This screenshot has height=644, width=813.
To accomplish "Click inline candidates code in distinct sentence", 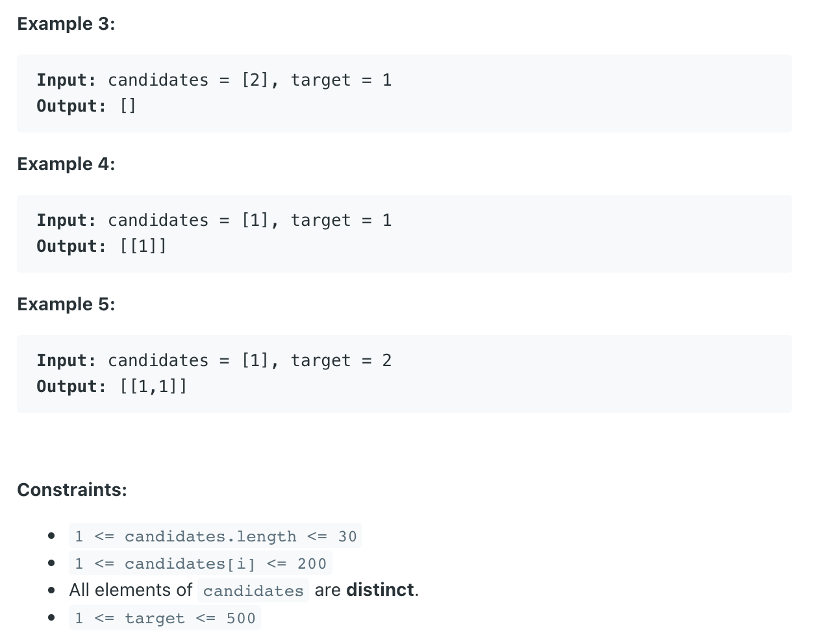I will [x=253, y=591].
